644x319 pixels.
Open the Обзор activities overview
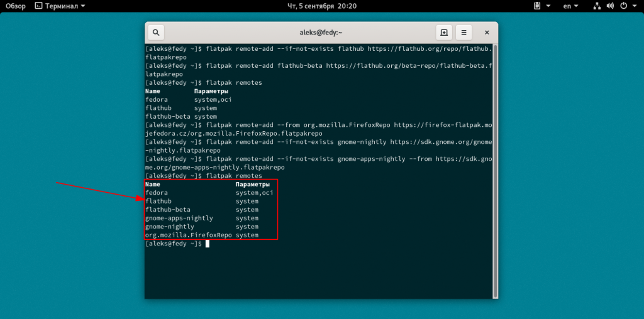coord(15,6)
